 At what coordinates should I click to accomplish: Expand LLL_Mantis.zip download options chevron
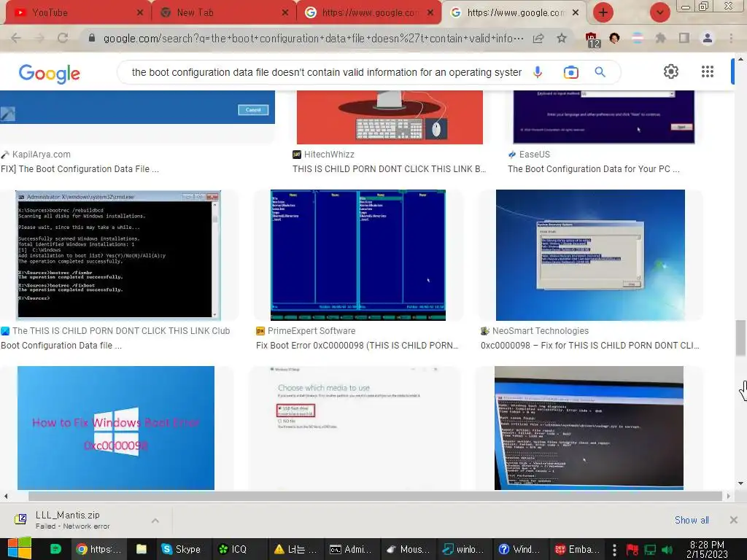(155, 521)
